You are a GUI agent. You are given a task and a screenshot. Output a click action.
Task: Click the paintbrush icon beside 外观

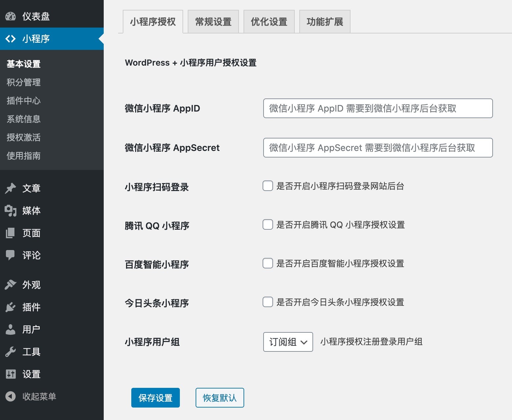(11, 284)
